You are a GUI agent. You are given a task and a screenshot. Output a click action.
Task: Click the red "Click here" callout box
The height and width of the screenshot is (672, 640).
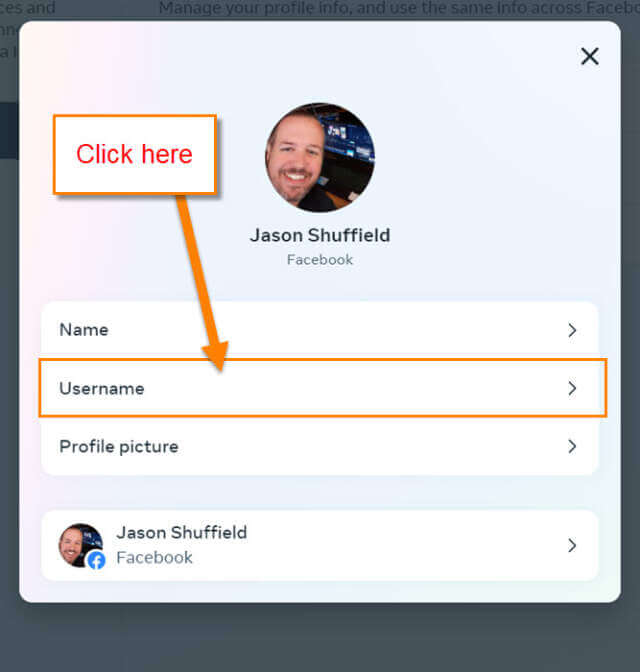(135, 154)
